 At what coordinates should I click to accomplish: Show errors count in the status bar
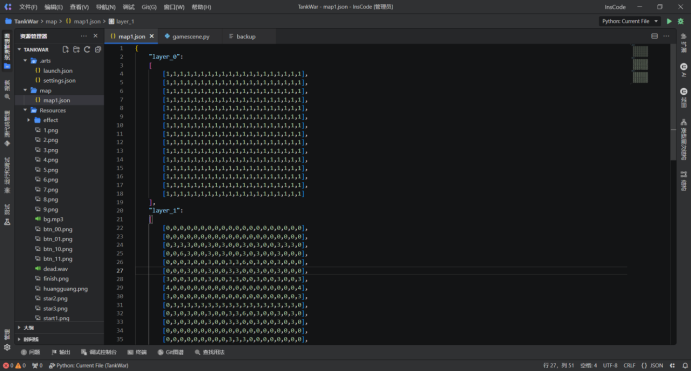8,366
